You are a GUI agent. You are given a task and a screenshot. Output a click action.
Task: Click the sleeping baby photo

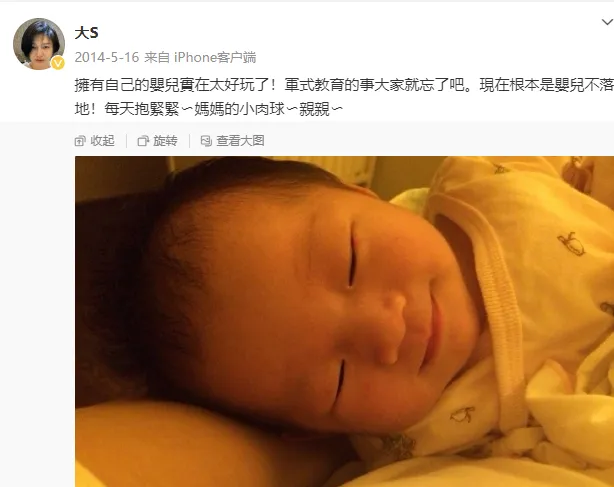click(345, 321)
